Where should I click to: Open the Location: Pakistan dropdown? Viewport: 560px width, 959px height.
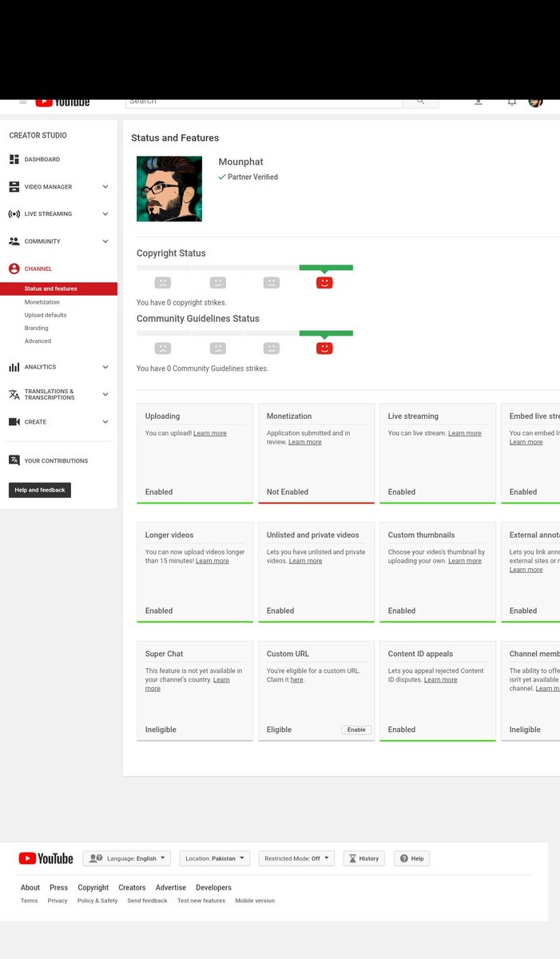tap(215, 858)
